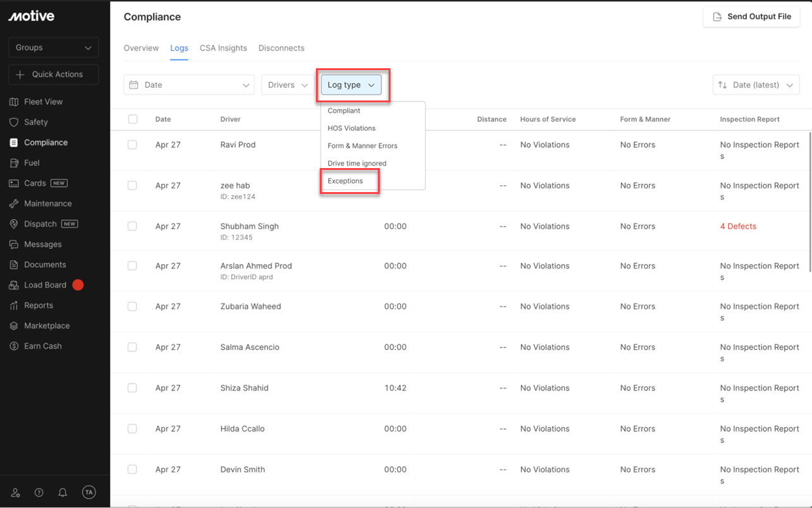The width and height of the screenshot is (812, 508).
Task: Open the Fuel pump icon
Action: tap(14, 163)
